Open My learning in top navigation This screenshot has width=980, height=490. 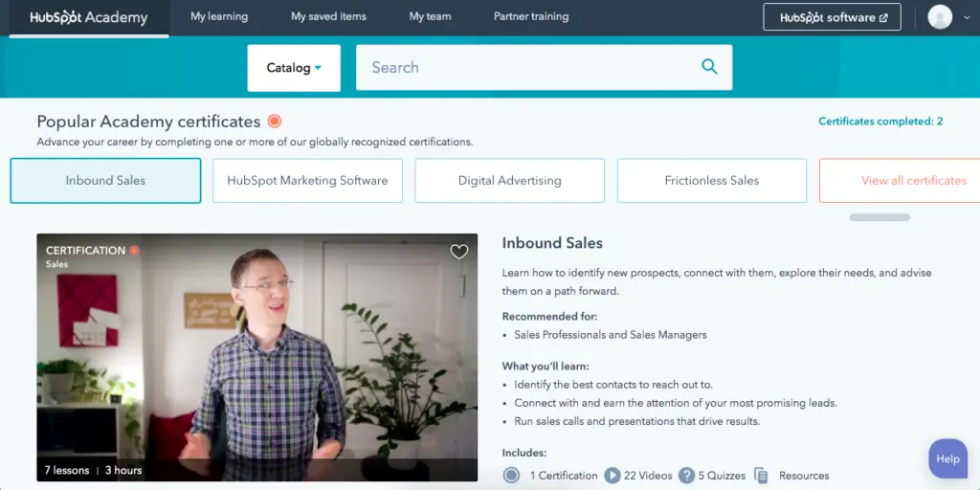[x=219, y=17]
